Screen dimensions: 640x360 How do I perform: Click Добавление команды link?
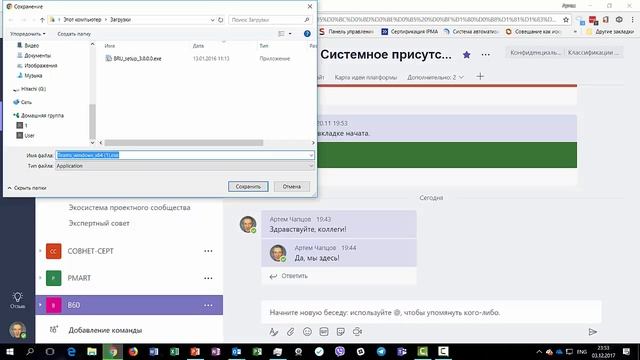105,330
